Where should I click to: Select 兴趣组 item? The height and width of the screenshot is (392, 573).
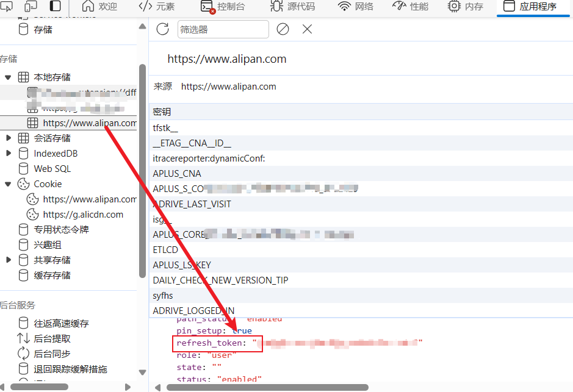pos(47,245)
